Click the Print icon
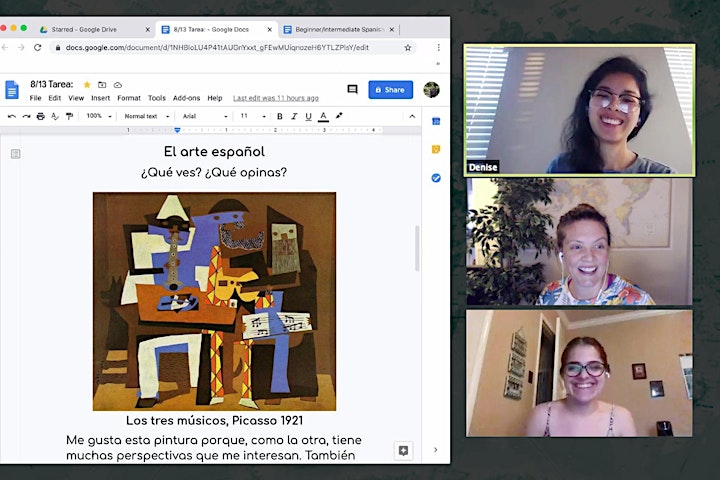Image resolution: width=720 pixels, height=480 pixels. click(x=40, y=116)
